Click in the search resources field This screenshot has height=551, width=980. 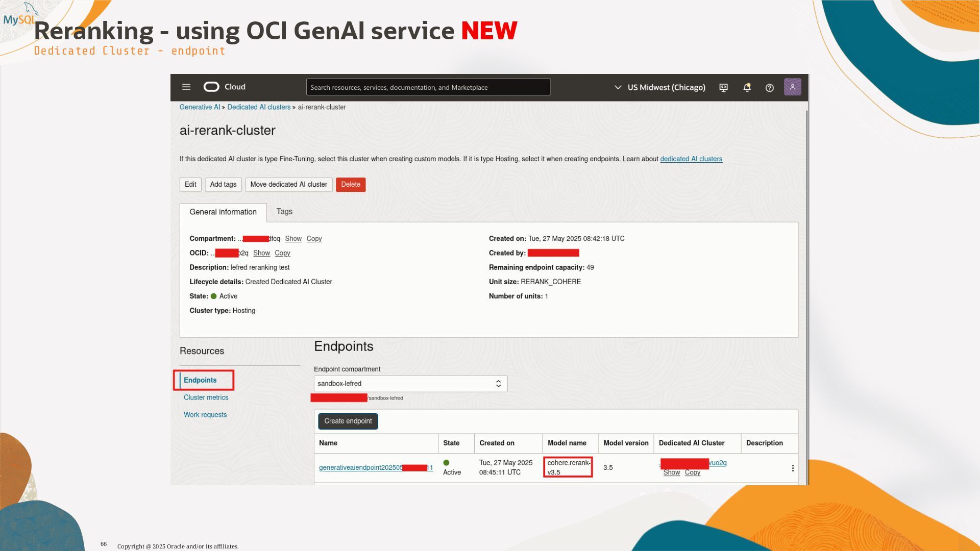tap(428, 87)
